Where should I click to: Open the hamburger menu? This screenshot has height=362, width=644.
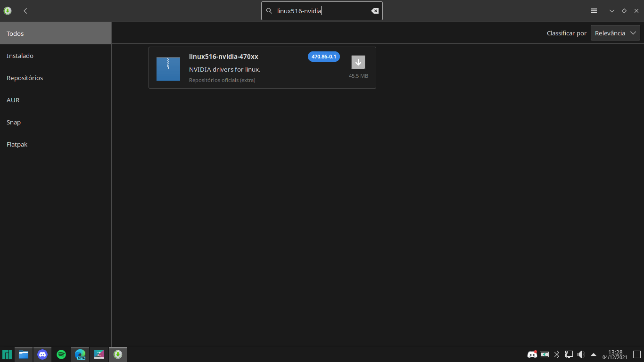point(594,11)
